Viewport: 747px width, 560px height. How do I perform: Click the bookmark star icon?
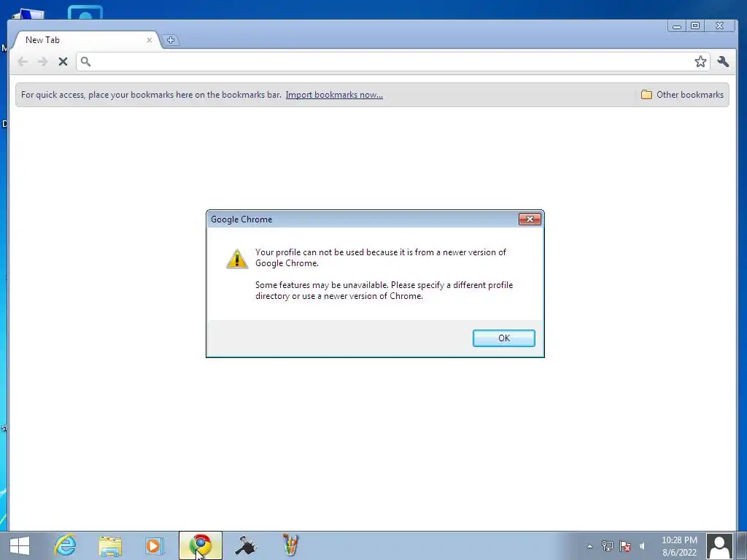point(700,61)
